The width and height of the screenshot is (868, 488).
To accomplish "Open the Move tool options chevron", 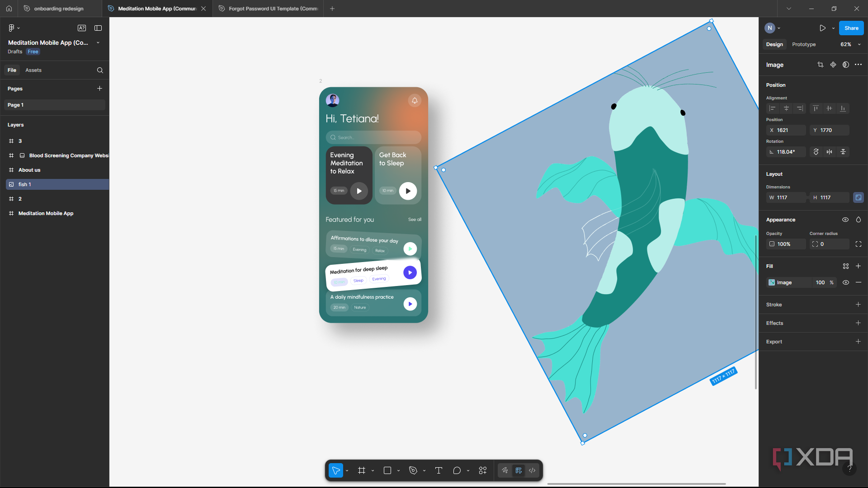I will (347, 471).
